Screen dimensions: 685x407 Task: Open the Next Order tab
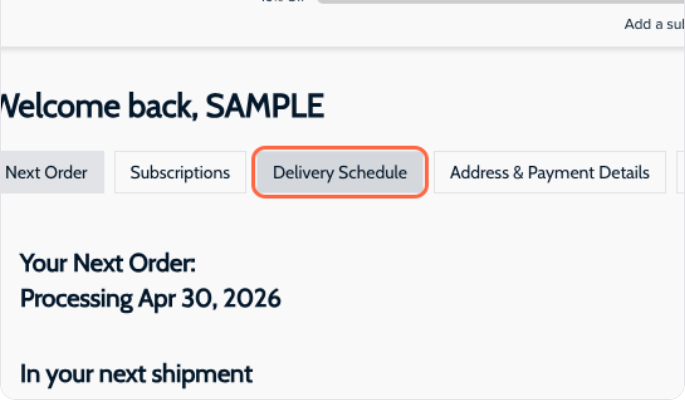[x=47, y=173]
